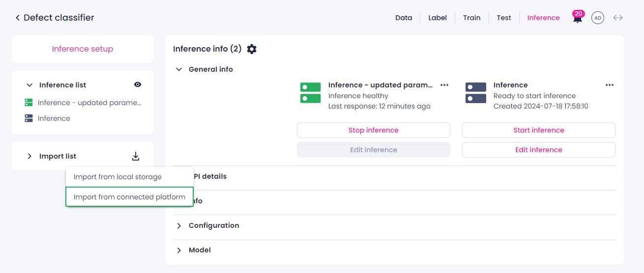Click the 'Inference info (2)' heading

[207, 49]
